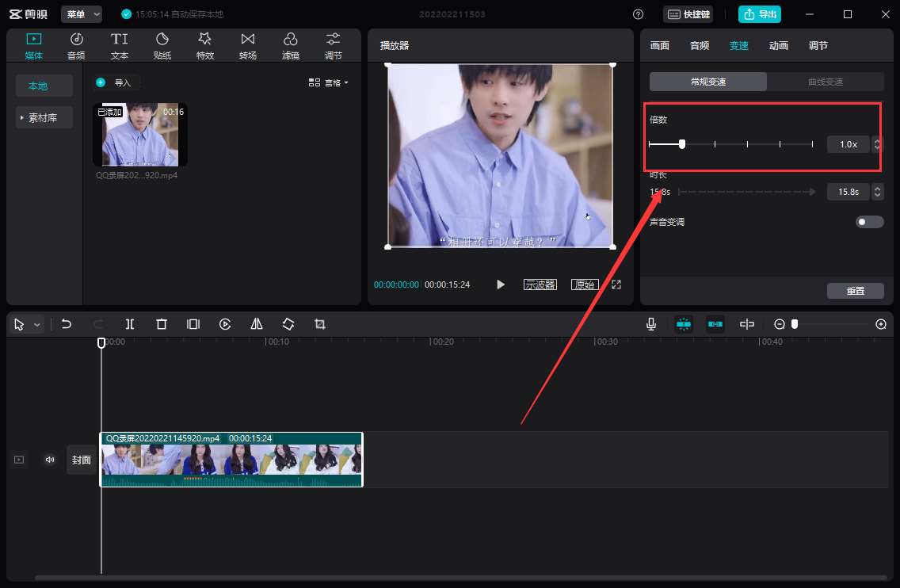Screen dimensions: 900x588
Task: Click the 分割 split tool in timeline toolbar
Action: coord(130,324)
